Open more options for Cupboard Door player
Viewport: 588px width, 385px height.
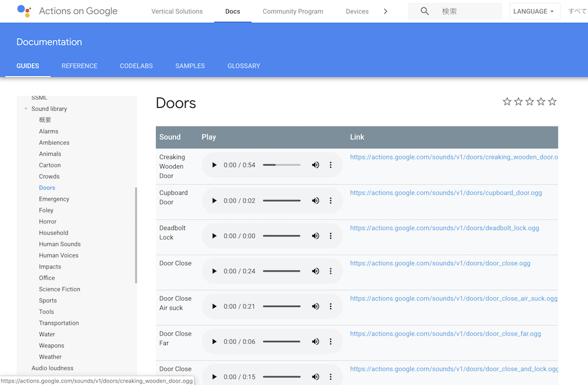[330, 201]
